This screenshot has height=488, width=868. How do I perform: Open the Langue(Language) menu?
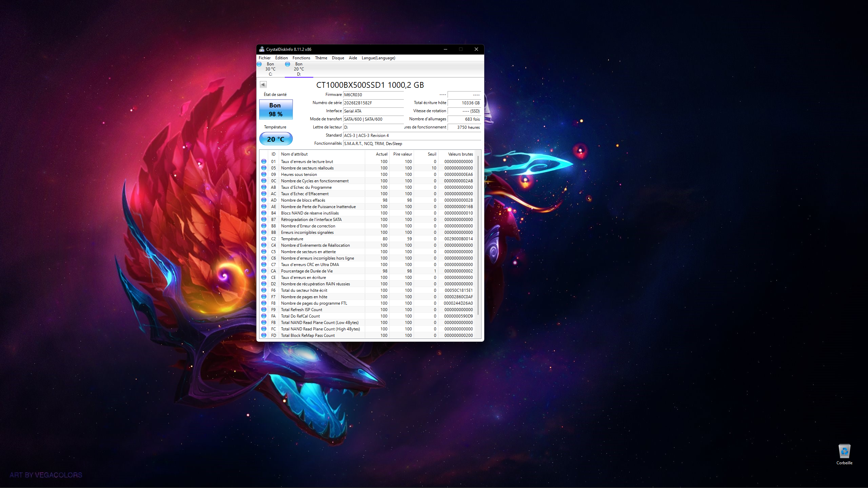point(378,58)
